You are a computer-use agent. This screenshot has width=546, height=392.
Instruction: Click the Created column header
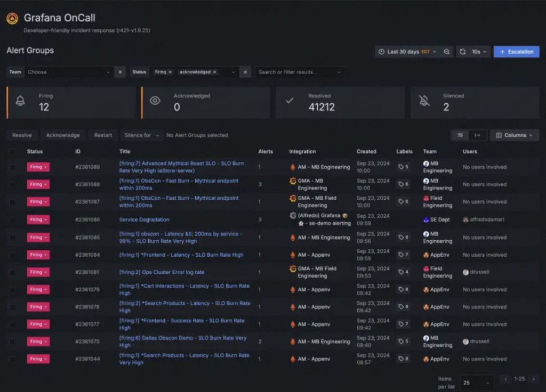[366, 152]
